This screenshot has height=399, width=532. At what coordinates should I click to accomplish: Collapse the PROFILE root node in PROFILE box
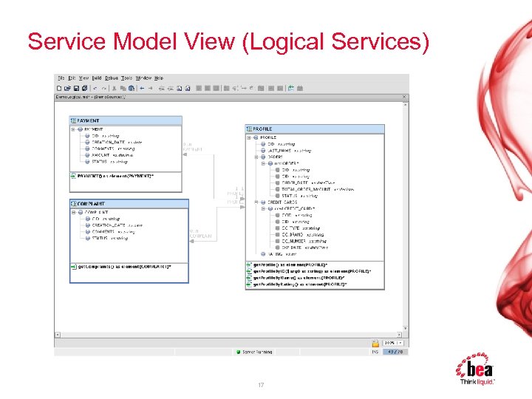click(x=249, y=137)
